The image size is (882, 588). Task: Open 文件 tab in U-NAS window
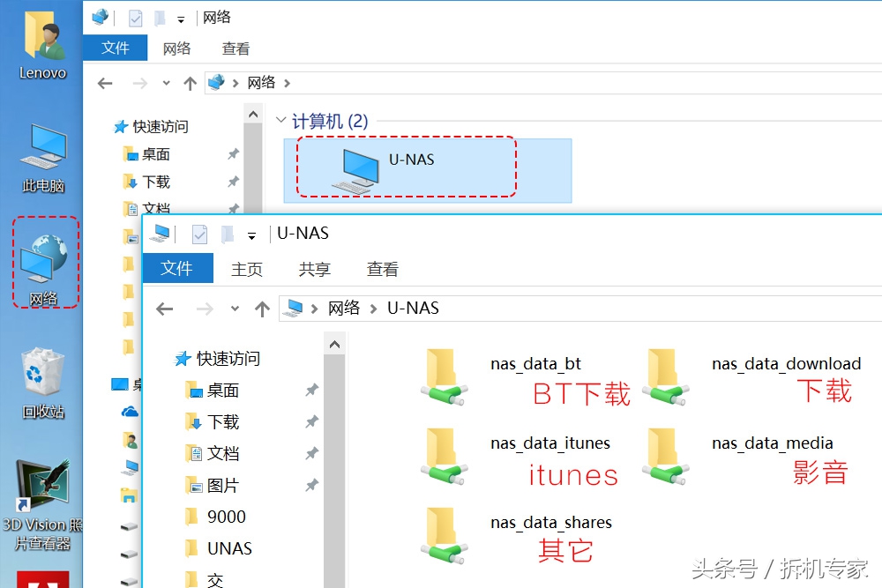[178, 268]
